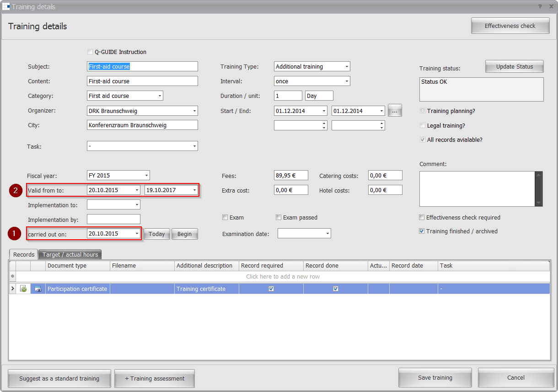Open the Organizer dropdown list

(194, 111)
